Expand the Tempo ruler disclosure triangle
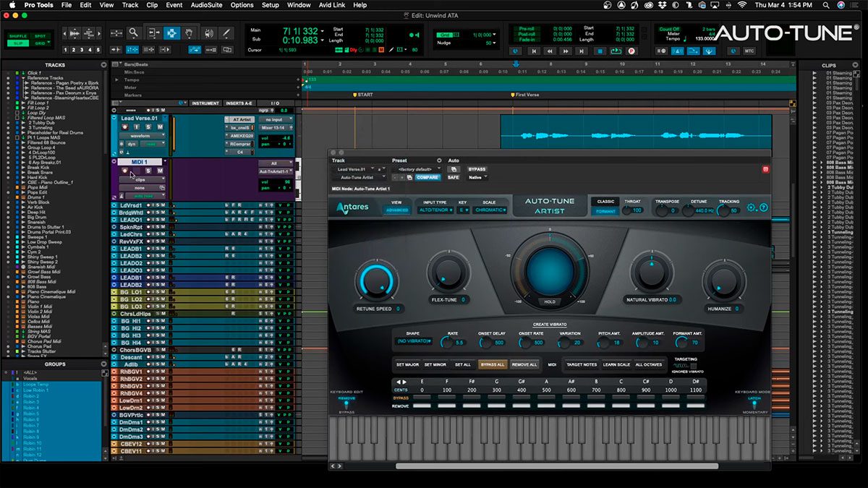This screenshot has height=488, width=868. pos(118,80)
